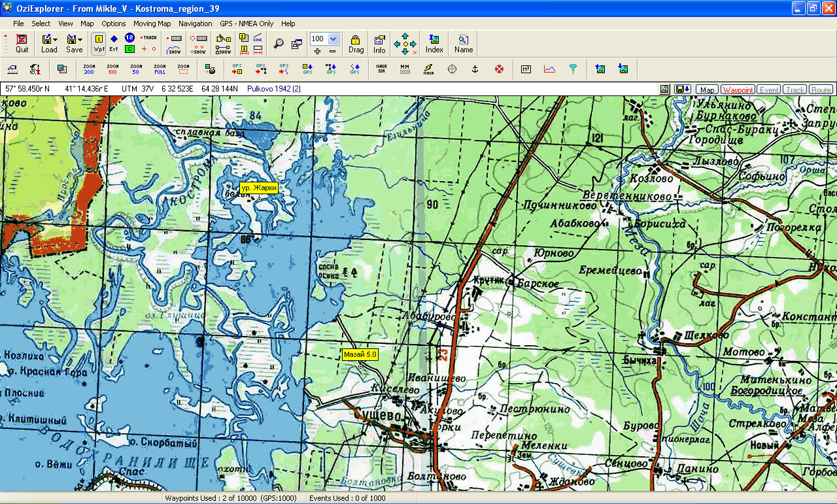837x504 pixels.
Task: Select the Drag map padlock tool
Action: point(356,43)
